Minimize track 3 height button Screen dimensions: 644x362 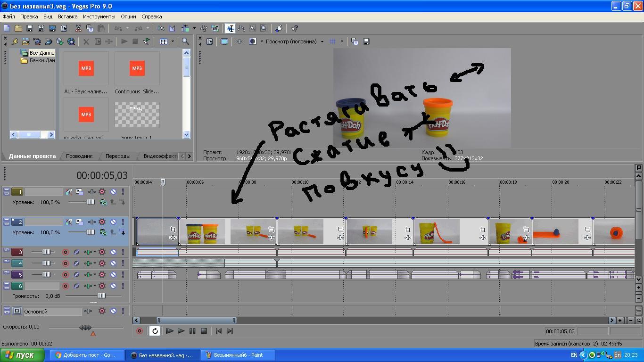pyautogui.click(x=7, y=250)
